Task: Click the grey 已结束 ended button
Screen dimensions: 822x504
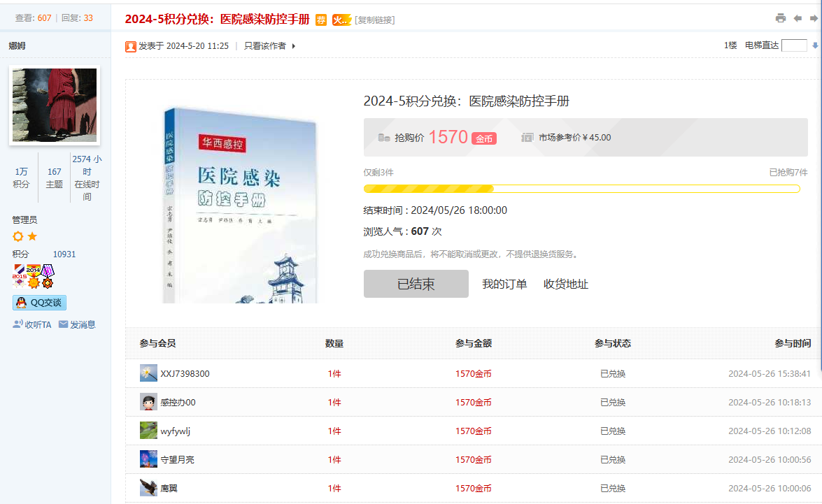Action: pos(416,284)
